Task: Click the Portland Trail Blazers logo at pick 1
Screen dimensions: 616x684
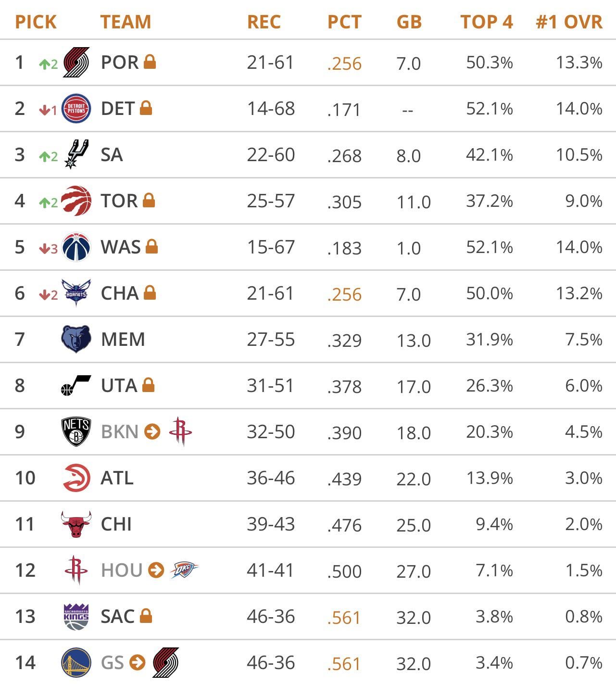Action: pyautogui.click(x=76, y=62)
